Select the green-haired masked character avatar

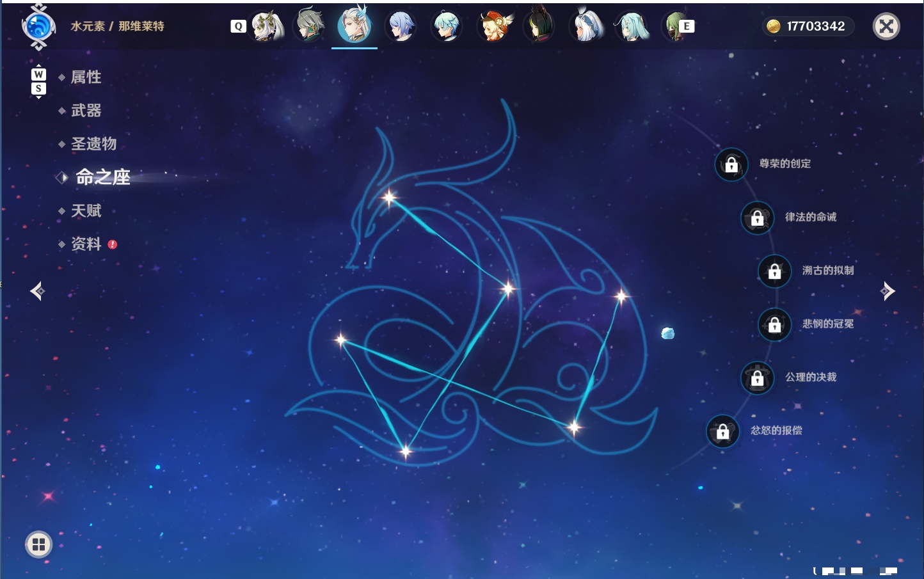click(x=674, y=26)
